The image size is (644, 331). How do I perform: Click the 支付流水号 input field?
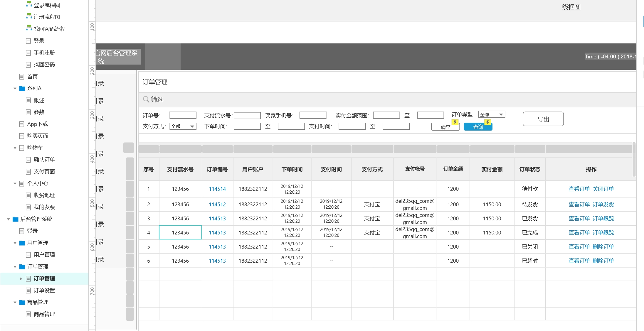tap(247, 116)
